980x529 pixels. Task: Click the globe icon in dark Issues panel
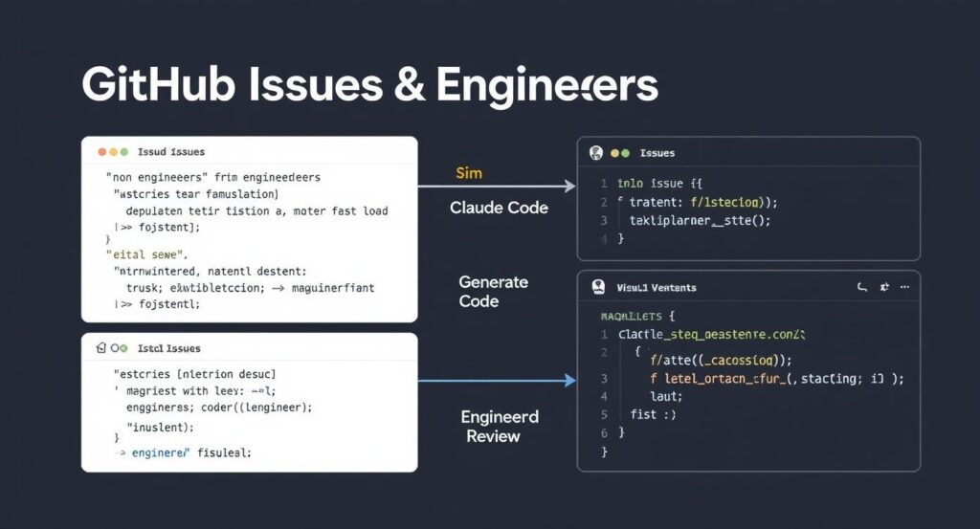596,152
